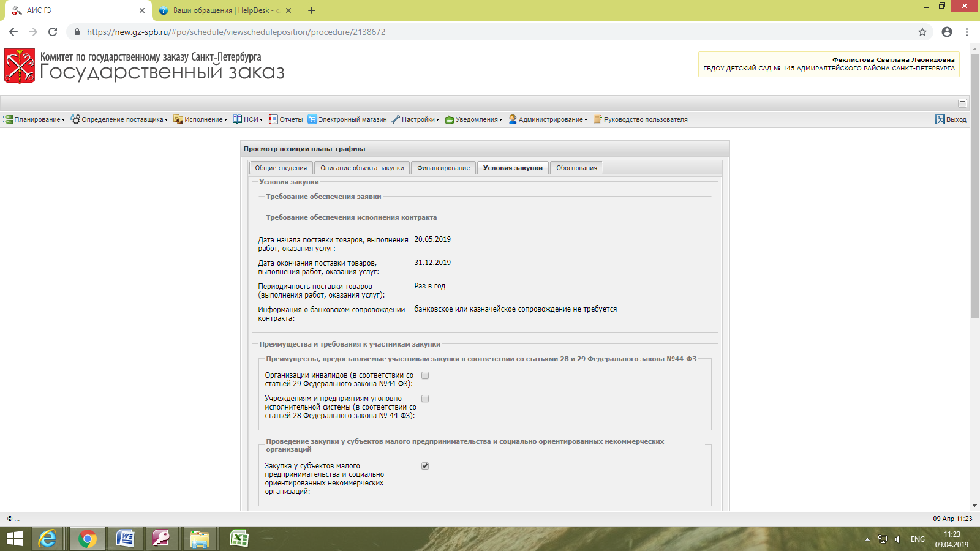Open the Руководство пользователя user guide
Screen dimensions: 980x551
[641, 119]
